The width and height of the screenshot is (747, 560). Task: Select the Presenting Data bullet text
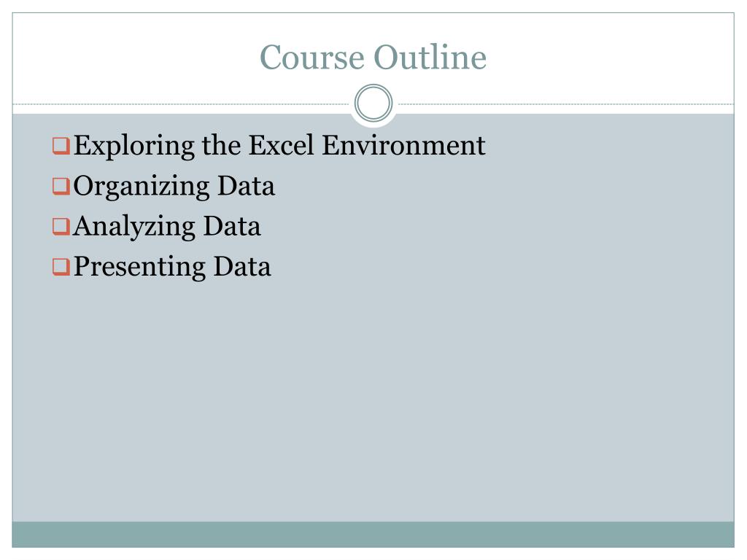(x=172, y=267)
